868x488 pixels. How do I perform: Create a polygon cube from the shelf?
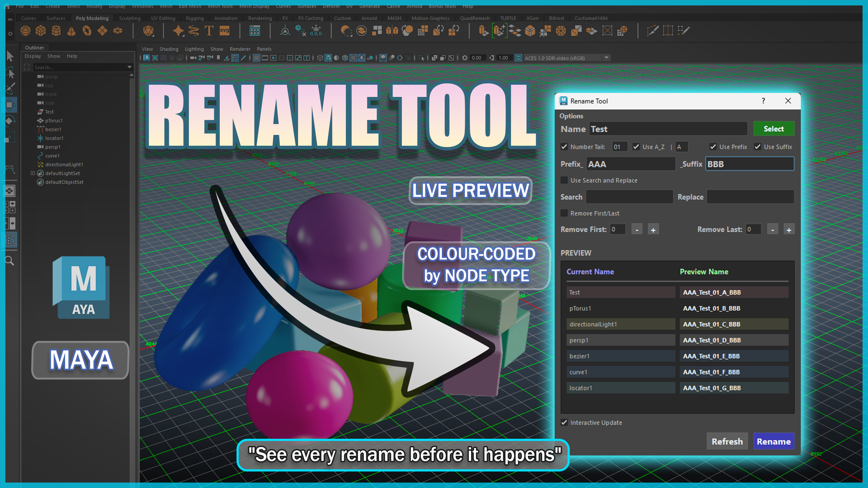[x=41, y=31]
